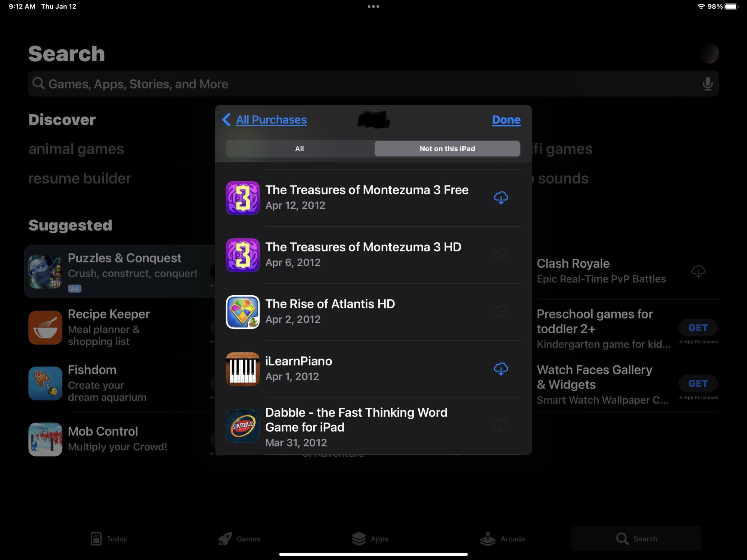Go back using the All Purchases chevron
The image size is (747, 560).
pyautogui.click(x=226, y=119)
